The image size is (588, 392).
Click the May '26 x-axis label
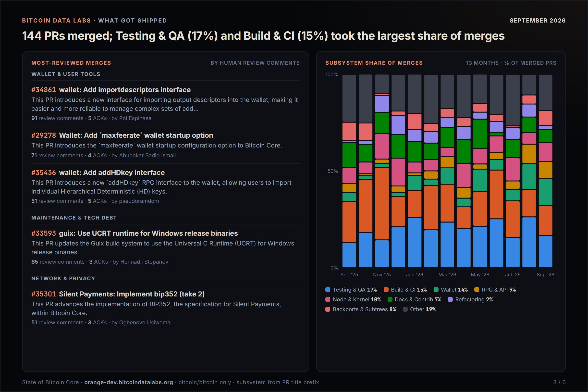[x=480, y=274]
